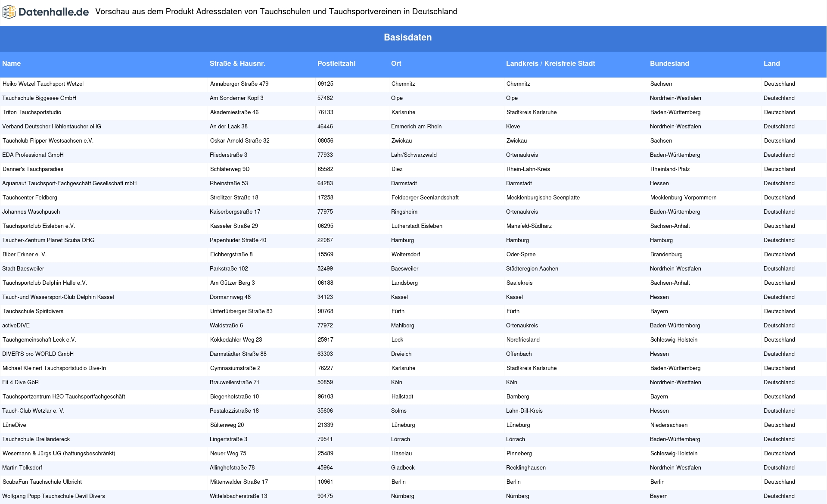
Task: Click the Fit 4 Dive GbR name
Action: (x=20, y=383)
